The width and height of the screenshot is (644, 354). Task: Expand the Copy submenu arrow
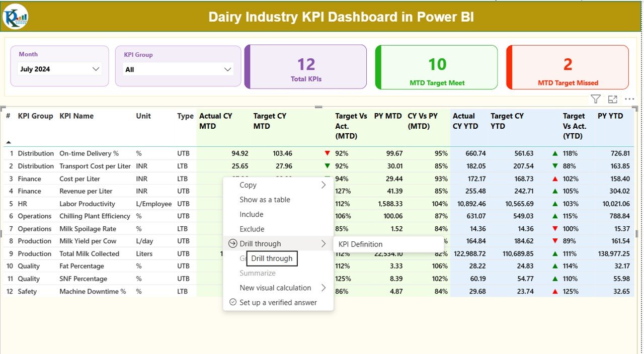point(324,185)
